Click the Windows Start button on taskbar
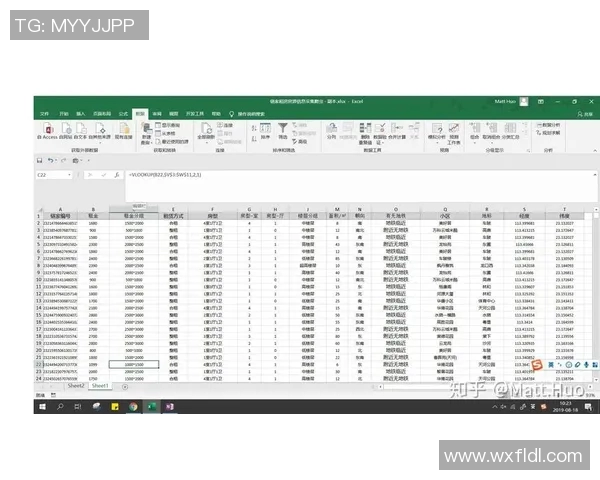The image size is (600, 480). [40, 406]
